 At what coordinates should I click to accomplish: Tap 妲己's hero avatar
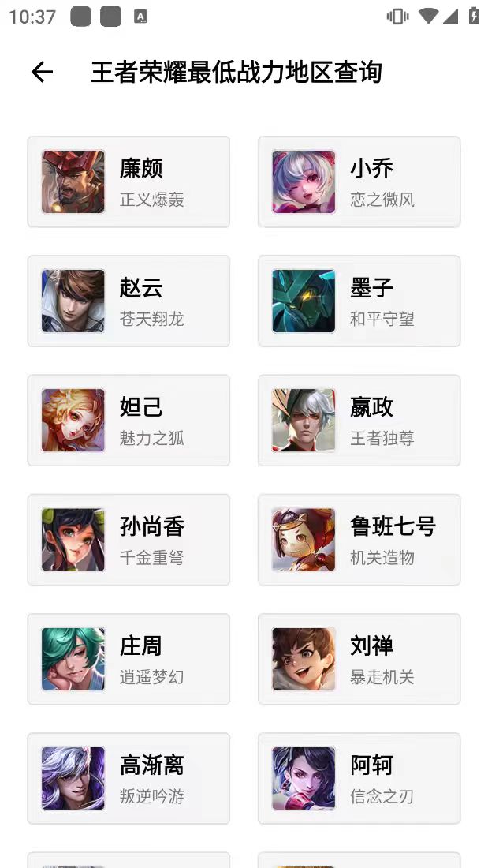coord(73,420)
